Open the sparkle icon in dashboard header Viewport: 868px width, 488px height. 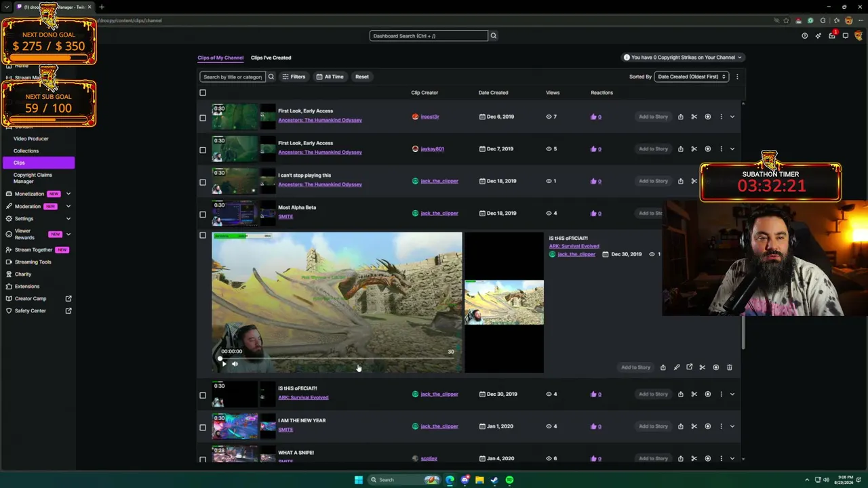pyautogui.click(x=818, y=36)
